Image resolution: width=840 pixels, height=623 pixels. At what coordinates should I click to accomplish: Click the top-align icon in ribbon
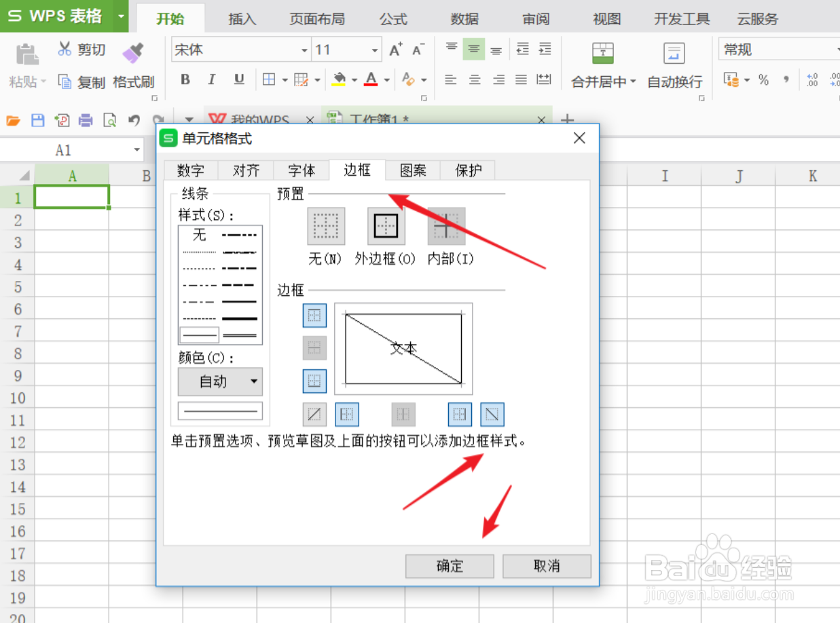coord(452,49)
